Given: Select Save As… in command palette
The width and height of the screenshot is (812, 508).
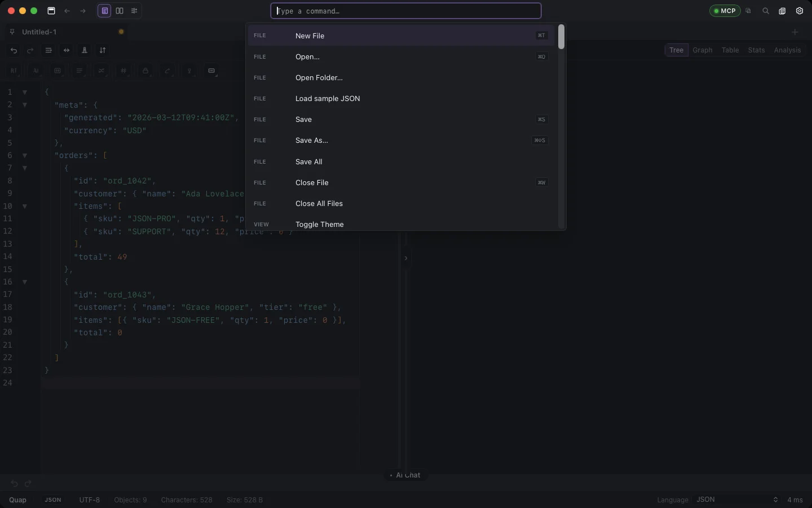Looking at the screenshot, I should [x=401, y=141].
